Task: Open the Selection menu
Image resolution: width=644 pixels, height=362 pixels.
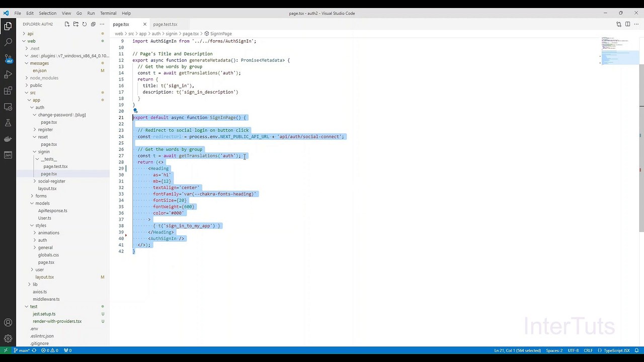Action: pos(48,13)
